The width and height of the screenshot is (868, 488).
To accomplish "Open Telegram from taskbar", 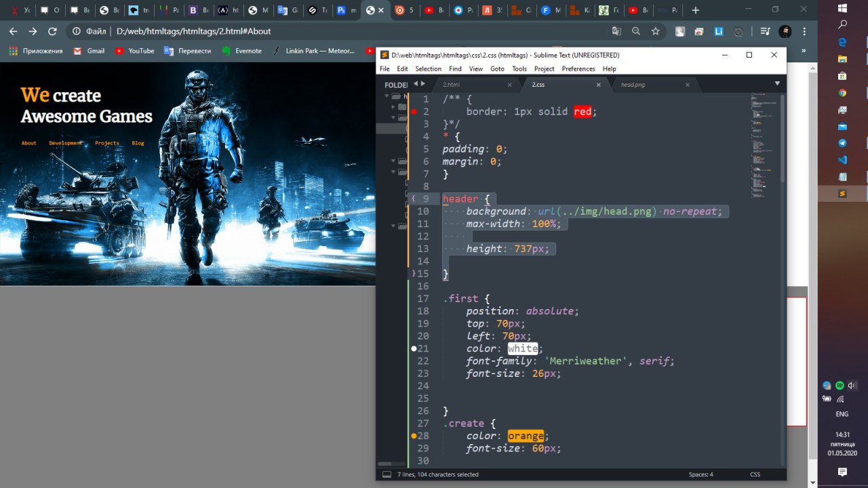I will [x=843, y=143].
